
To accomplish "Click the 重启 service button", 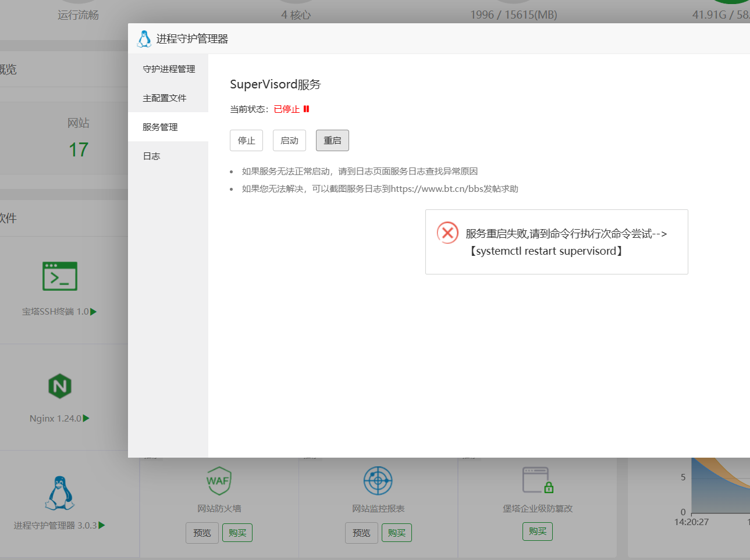I will pyautogui.click(x=332, y=140).
